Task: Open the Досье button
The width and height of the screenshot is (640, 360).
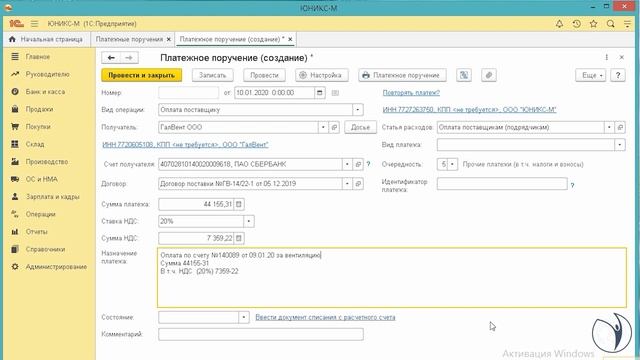Action: click(x=360, y=127)
